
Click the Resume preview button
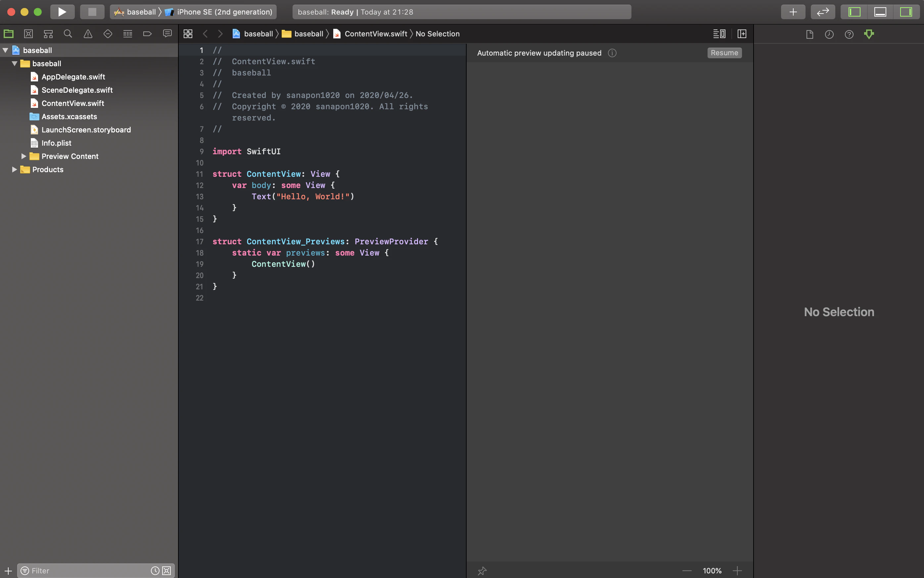pos(724,53)
